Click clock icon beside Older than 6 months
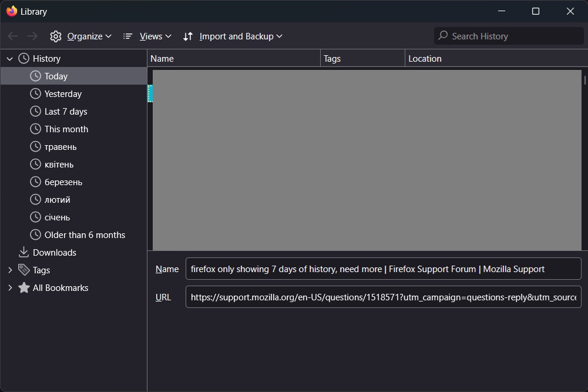Image resolution: width=588 pixels, height=392 pixels. [35, 234]
